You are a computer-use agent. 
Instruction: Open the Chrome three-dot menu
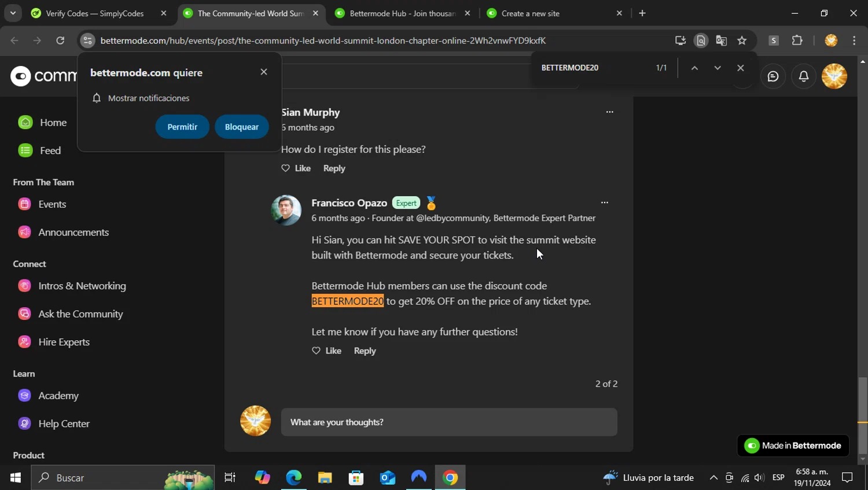pos(854,40)
